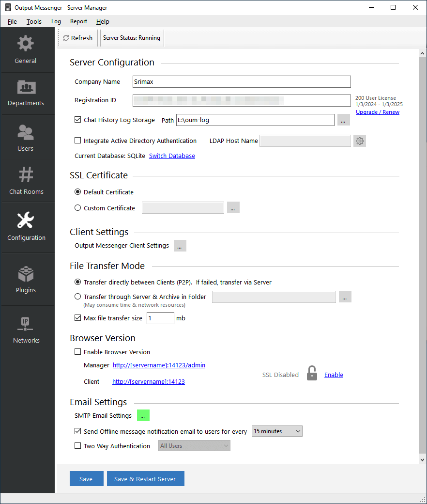Follow the Upgrade / Renew link
The image size is (427, 504).
tap(378, 112)
